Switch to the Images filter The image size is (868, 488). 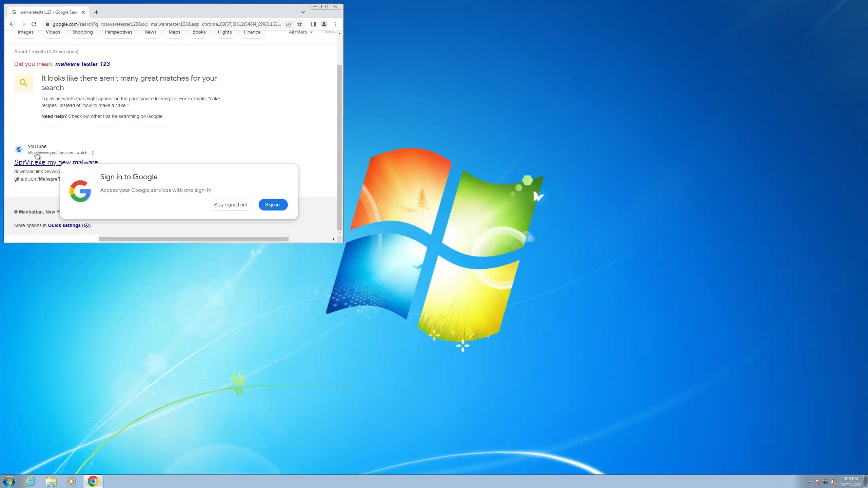[26, 33]
